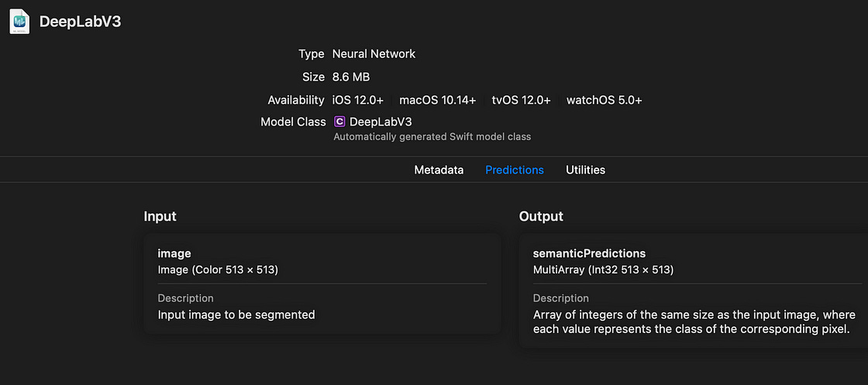Image resolution: width=868 pixels, height=385 pixels.
Task: Open the DeepLabV3 Swift model class icon
Action: (x=340, y=122)
